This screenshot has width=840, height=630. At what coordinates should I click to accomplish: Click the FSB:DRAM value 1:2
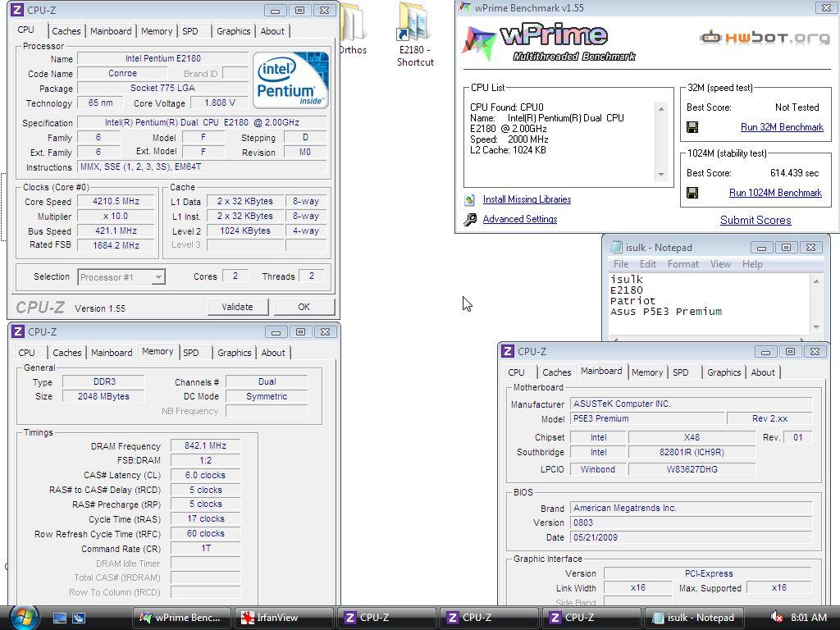pos(205,460)
